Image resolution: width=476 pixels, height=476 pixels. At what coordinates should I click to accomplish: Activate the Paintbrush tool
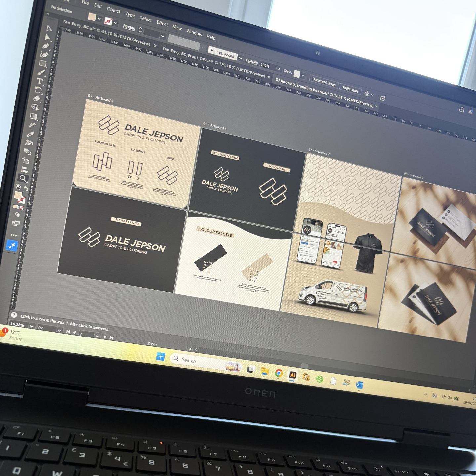click(41, 72)
